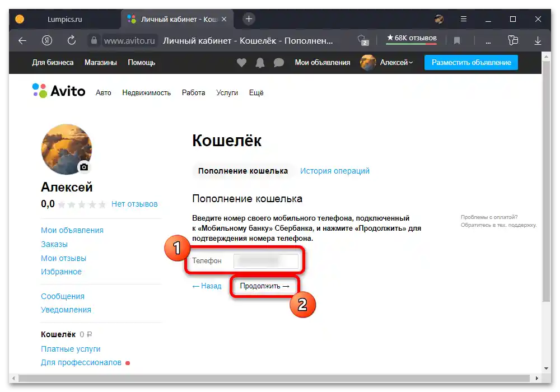
Task: Open the browser hamburger menu
Action: coord(464,19)
